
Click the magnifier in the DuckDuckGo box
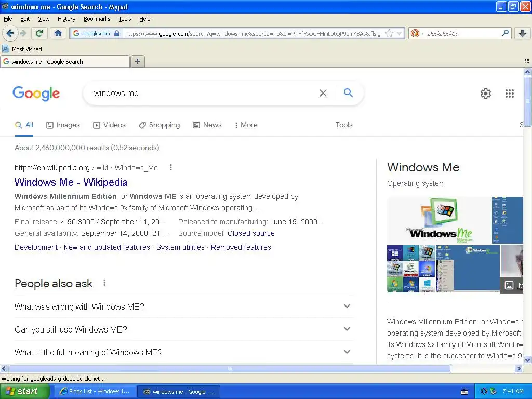tap(505, 33)
